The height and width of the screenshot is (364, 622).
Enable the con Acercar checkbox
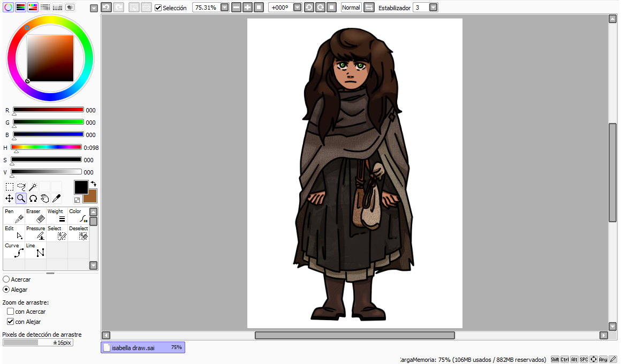pos(10,312)
